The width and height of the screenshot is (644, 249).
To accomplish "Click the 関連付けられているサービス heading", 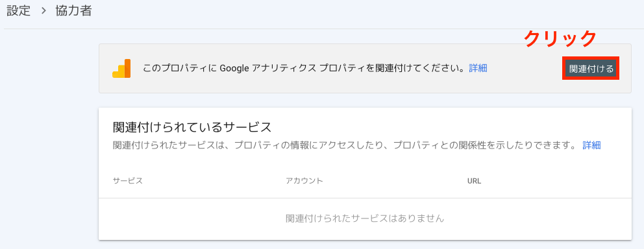I will tap(192, 127).
